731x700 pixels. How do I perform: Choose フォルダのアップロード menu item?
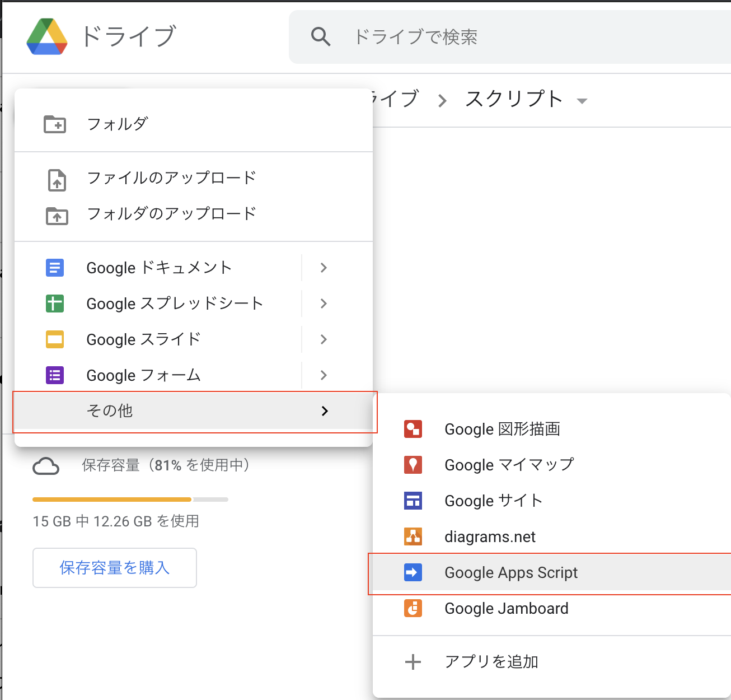[x=194, y=214]
